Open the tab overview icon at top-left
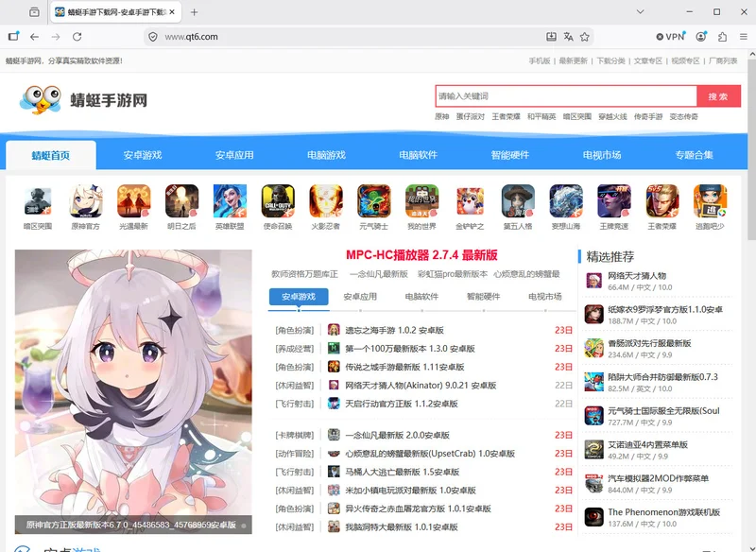 coord(34,12)
